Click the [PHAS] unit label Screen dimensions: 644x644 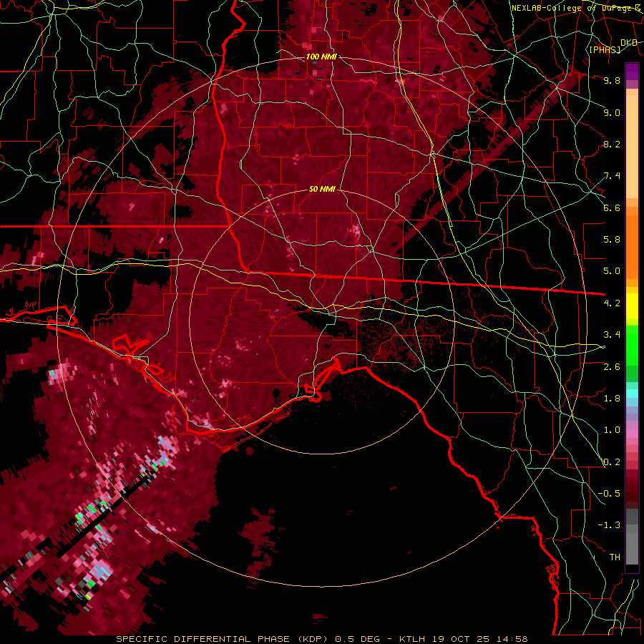tap(605, 49)
